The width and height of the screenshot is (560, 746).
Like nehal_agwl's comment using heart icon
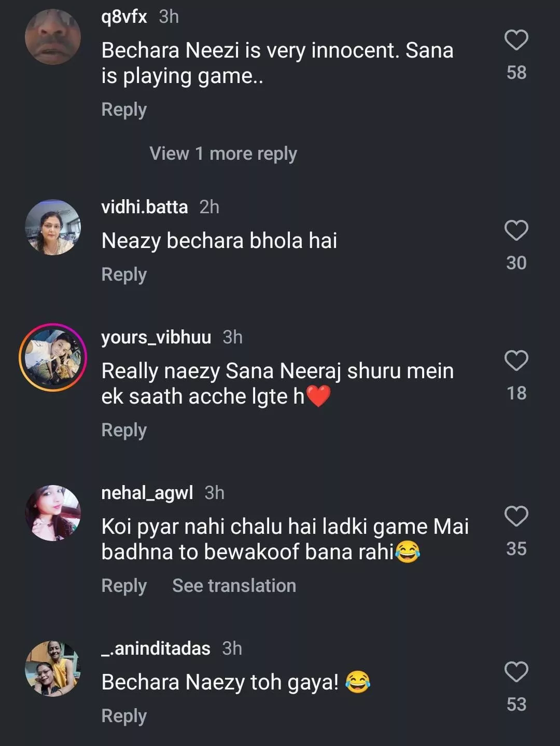click(x=516, y=517)
